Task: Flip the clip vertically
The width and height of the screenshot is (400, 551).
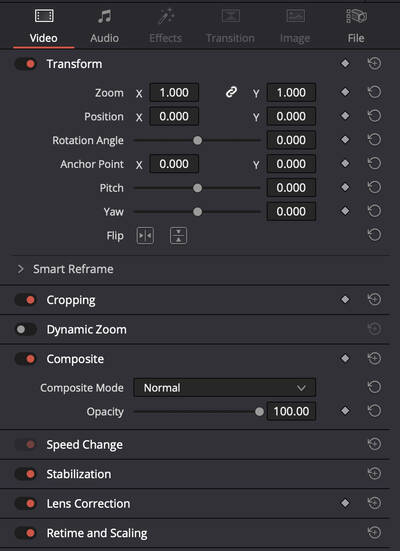Action: [x=179, y=235]
